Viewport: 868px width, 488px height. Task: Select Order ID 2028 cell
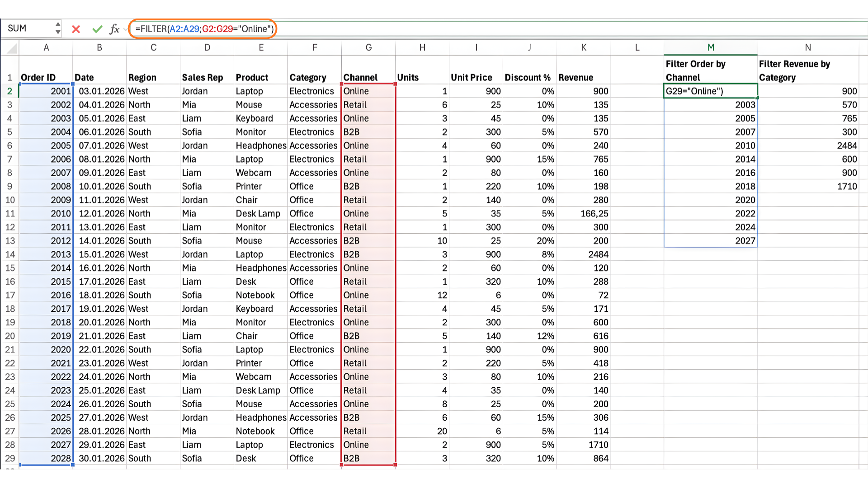(46, 458)
